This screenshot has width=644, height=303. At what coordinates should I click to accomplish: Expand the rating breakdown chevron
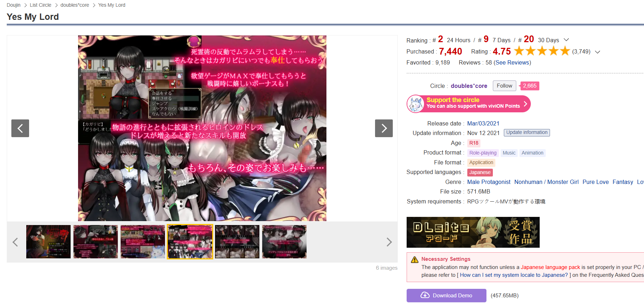pos(598,52)
